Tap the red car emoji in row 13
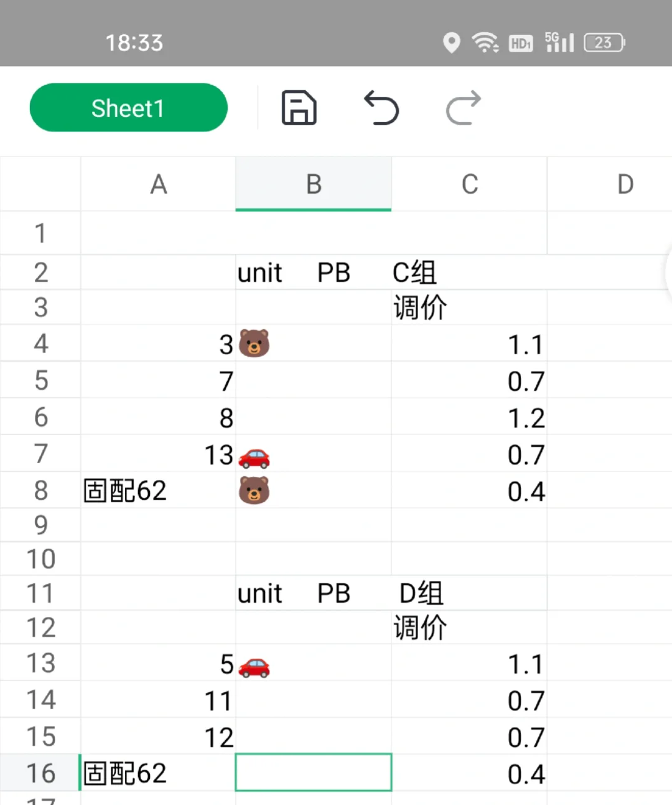This screenshot has width=672, height=805. (x=254, y=667)
